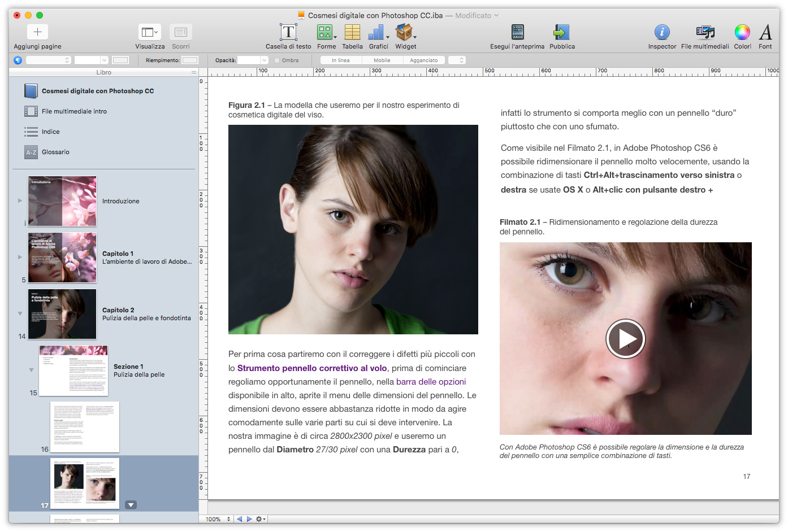The height and width of the screenshot is (532, 788).
Task: Click Esegui l'anteprima iPad icon
Action: click(x=517, y=32)
